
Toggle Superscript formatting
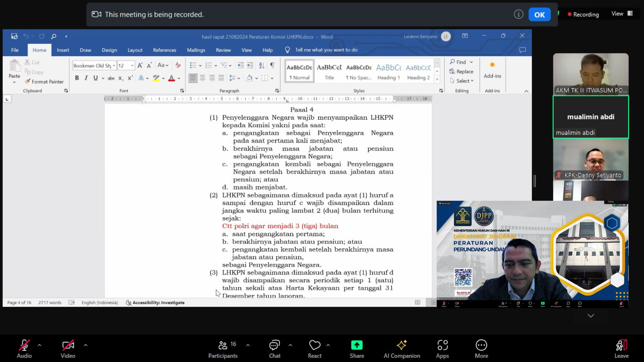130,78
